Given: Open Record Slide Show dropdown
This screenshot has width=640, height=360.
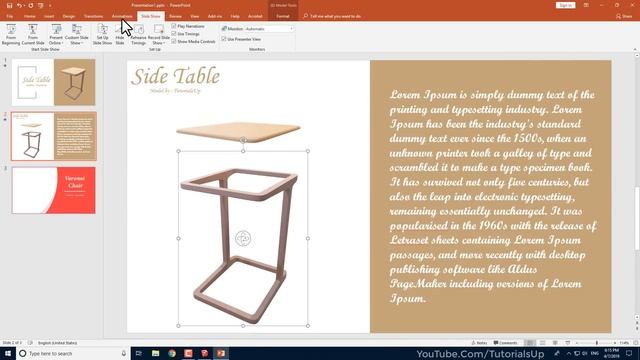Looking at the screenshot, I should tap(158, 34).
